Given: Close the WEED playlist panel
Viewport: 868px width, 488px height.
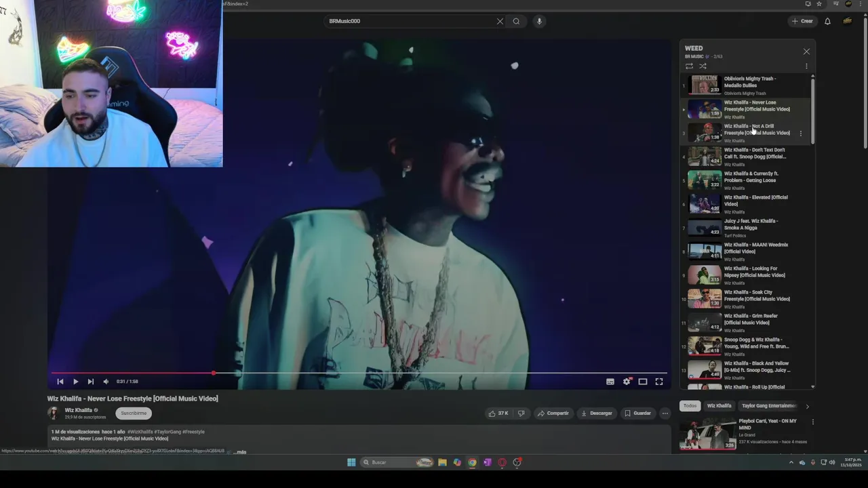Looking at the screenshot, I should (806, 52).
